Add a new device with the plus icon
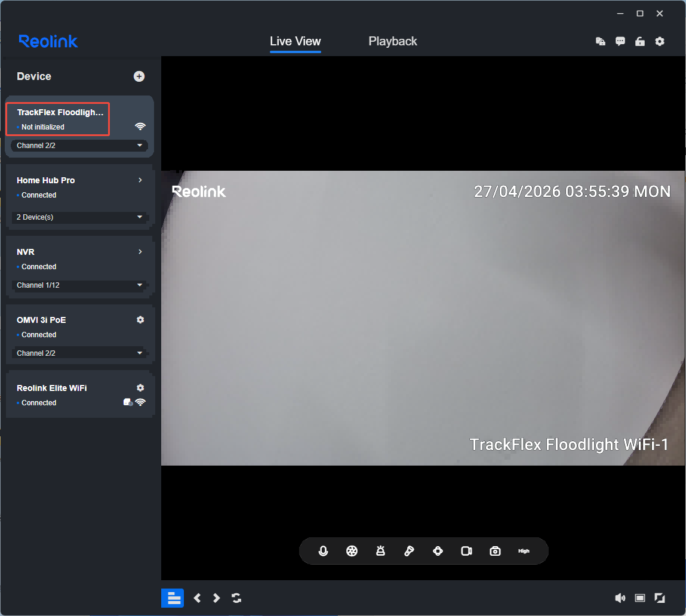The height and width of the screenshot is (616, 686). (139, 76)
